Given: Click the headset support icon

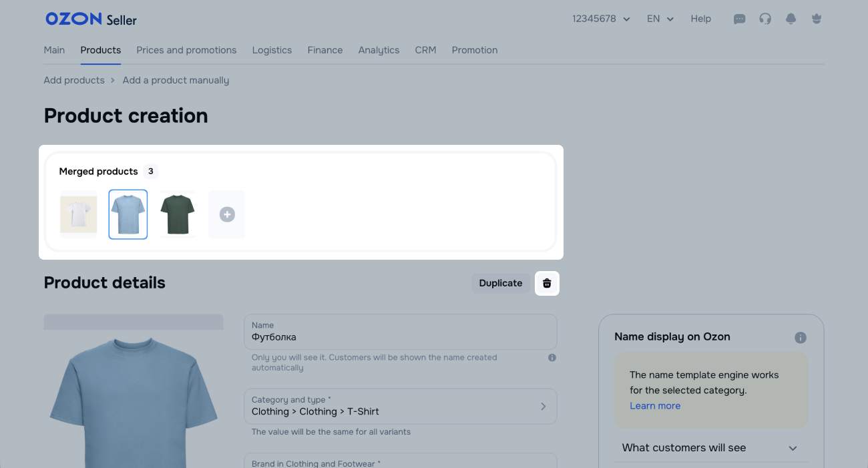Looking at the screenshot, I should (x=765, y=19).
